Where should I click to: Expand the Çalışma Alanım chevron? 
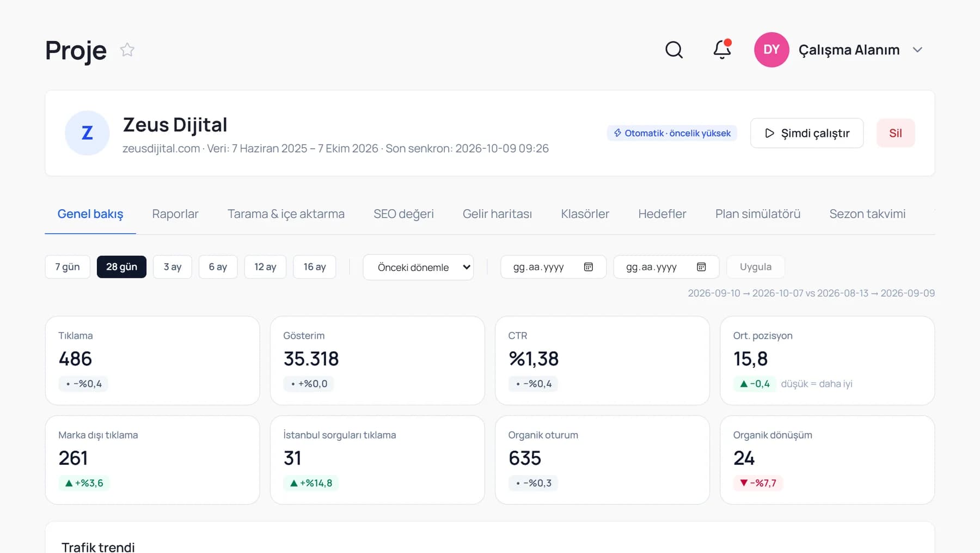pyautogui.click(x=917, y=50)
